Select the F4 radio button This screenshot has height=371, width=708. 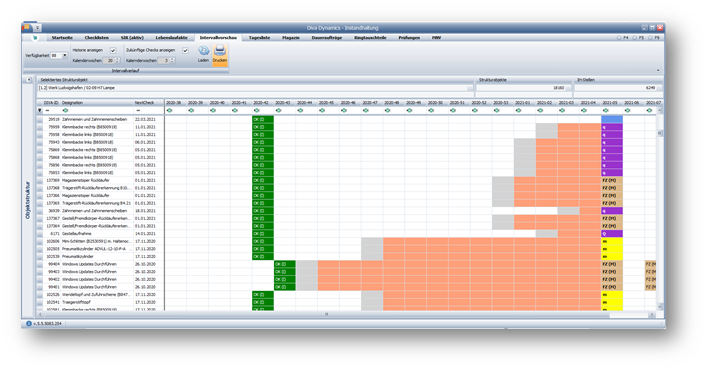point(620,38)
